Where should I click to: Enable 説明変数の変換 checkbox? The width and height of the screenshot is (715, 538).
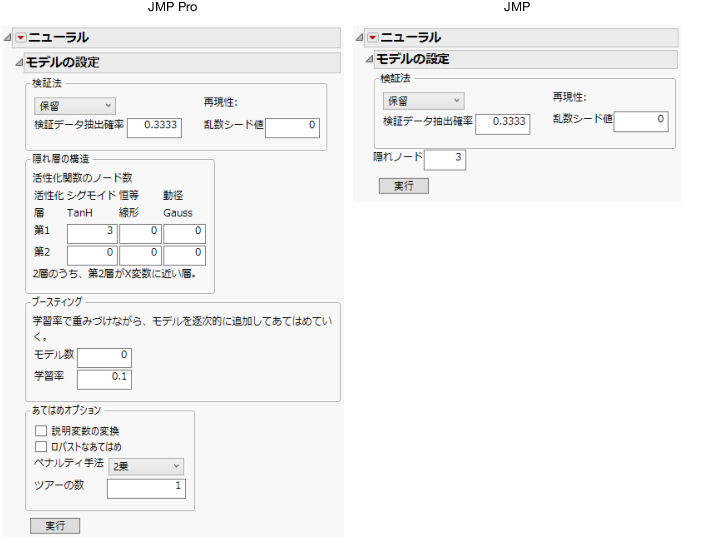click(x=41, y=430)
